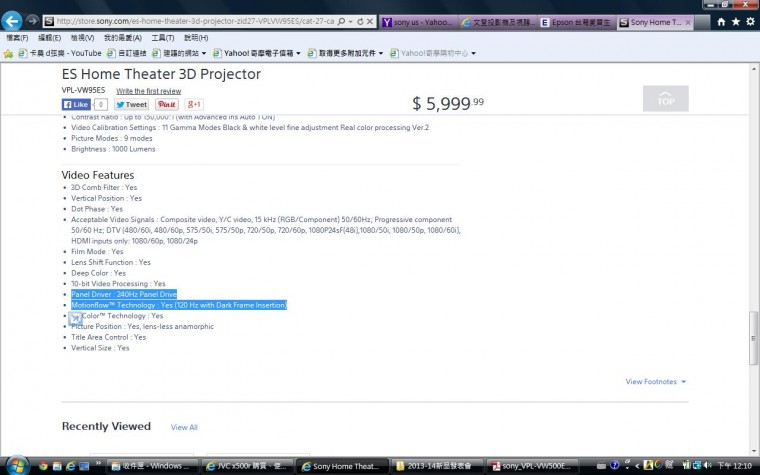
Task: Click View All recently viewed link
Action: 184,427
